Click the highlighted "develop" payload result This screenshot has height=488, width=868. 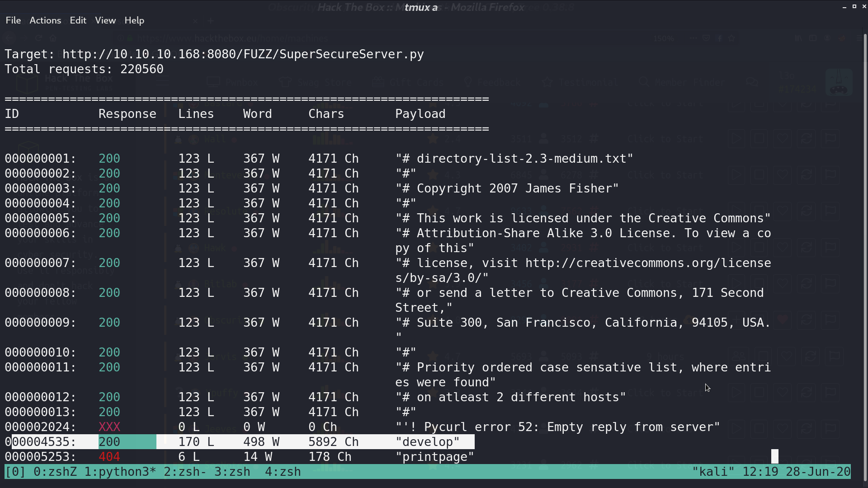(x=428, y=442)
